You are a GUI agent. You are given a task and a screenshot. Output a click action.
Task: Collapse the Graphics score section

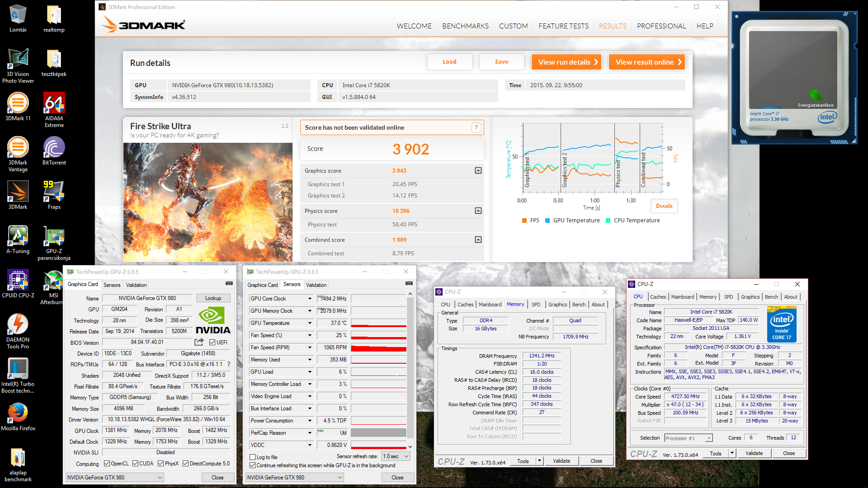tap(478, 171)
